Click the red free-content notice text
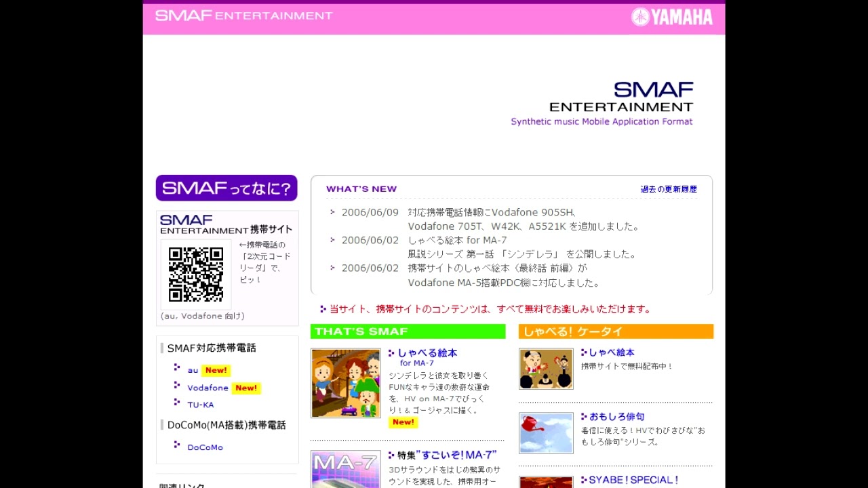 [490, 309]
